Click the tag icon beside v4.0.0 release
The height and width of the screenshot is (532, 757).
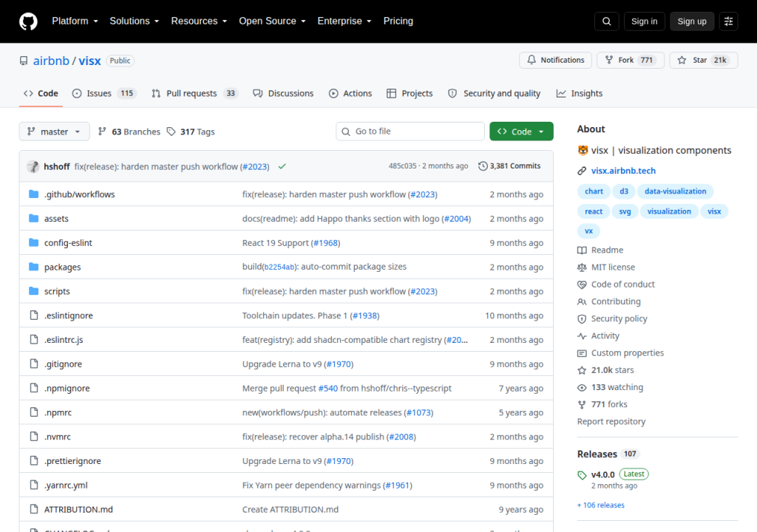pyautogui.click(x=582, y=475)
